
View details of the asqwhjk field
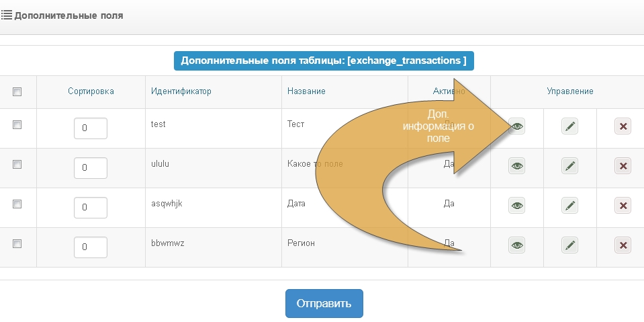pos(516,206)
